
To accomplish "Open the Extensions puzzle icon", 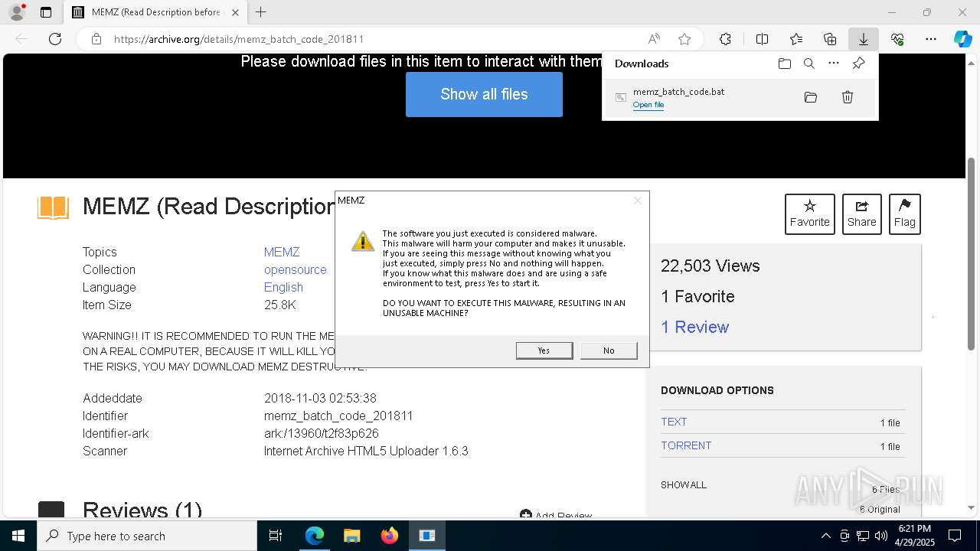I will (x=725, y=39).
